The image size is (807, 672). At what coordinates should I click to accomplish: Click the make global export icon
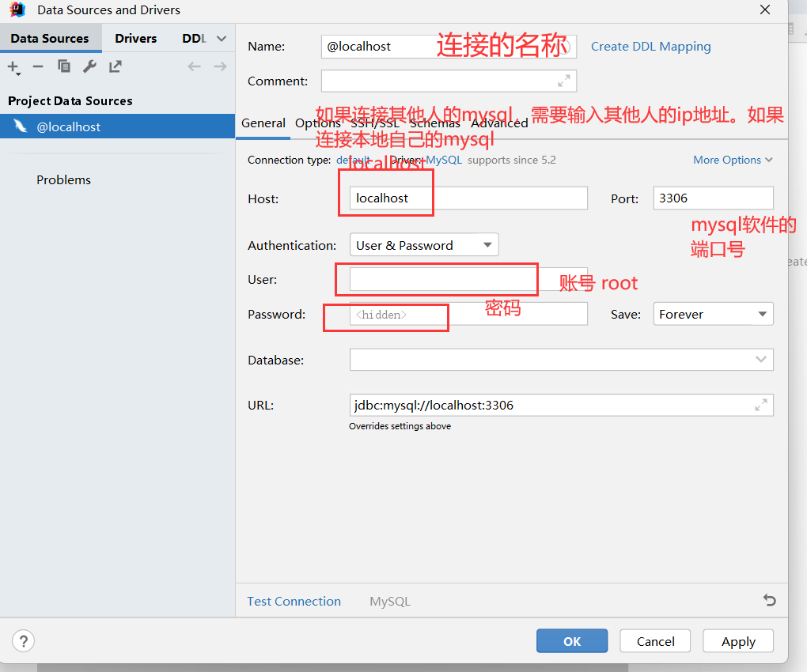pos(116,66)
